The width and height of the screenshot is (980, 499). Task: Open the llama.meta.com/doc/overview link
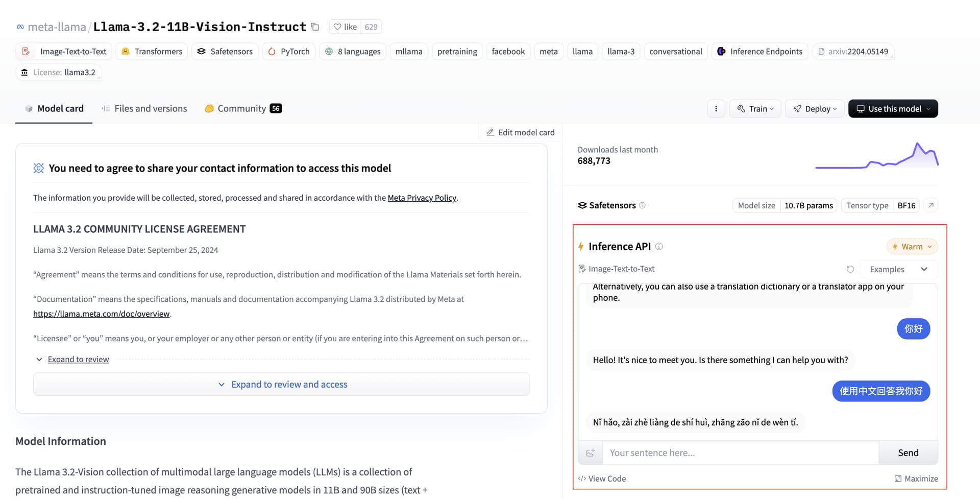[101, 314]
